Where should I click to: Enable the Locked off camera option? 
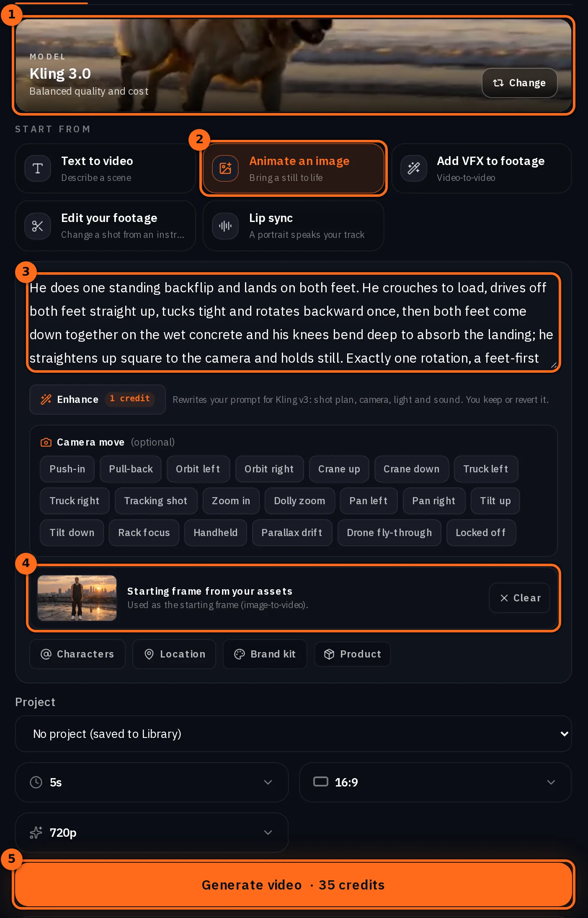[481, 533]
